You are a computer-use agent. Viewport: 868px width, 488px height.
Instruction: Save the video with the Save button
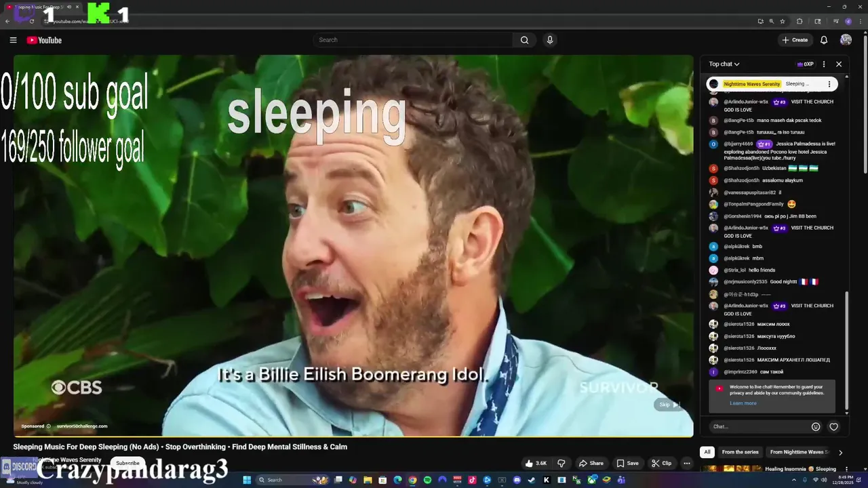(x=627, y=464)
